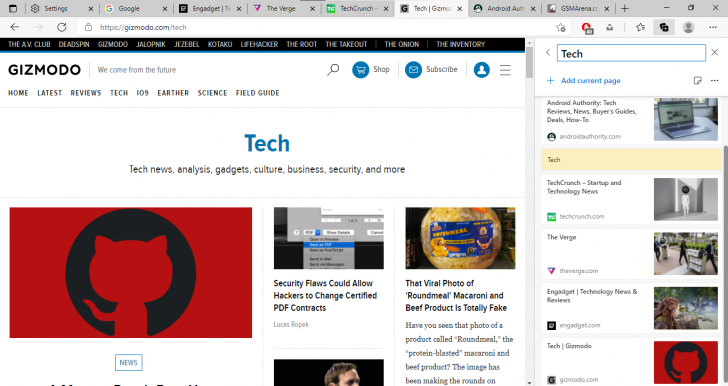Open a new tab with the plus button
Screen dimensions: 728x386
(x=625, y=8)
